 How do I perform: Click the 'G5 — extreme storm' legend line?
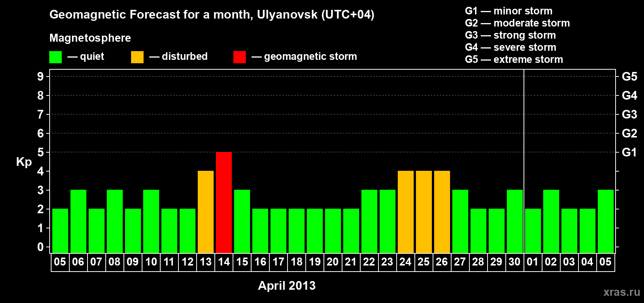coord(514,59)
